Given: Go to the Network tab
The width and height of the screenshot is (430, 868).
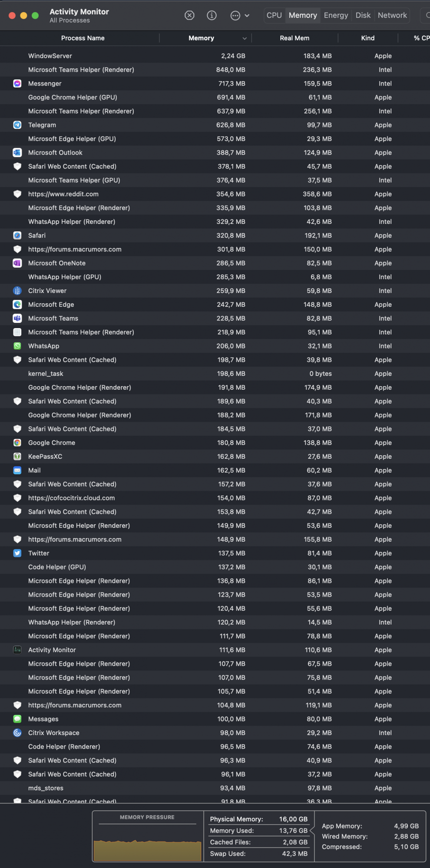Looking at the screenshot, I should pos(392,15).
